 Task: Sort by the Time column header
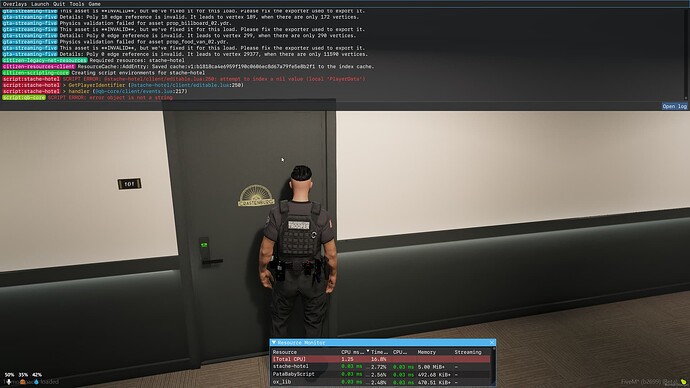point(379,352)
